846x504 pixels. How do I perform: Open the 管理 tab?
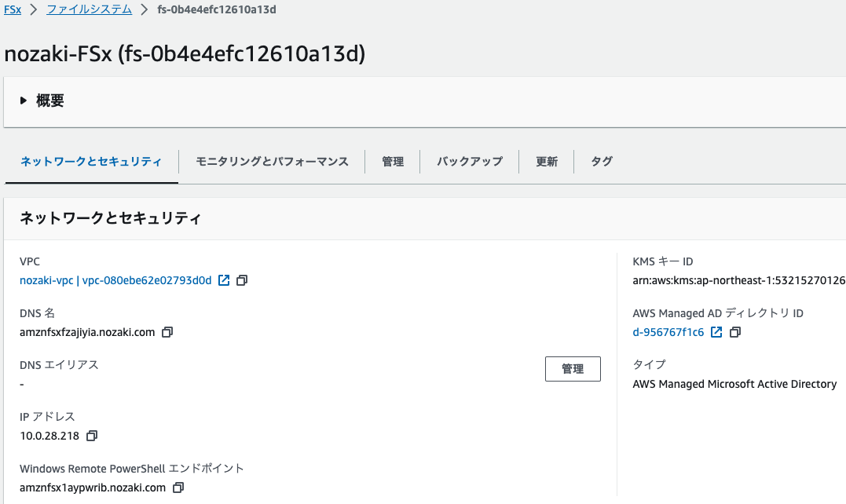click(393, 162)
